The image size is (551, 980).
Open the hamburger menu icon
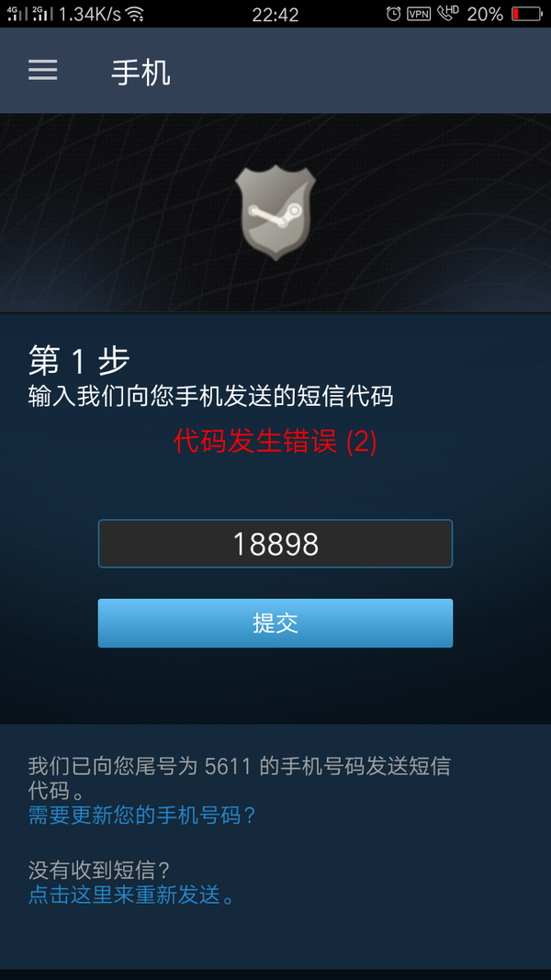[42, 70]
